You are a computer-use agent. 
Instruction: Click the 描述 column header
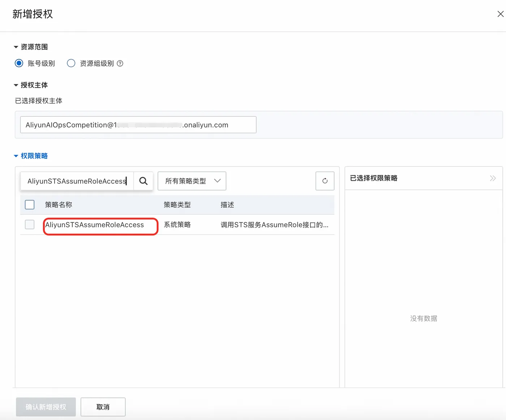coord(227,205)
